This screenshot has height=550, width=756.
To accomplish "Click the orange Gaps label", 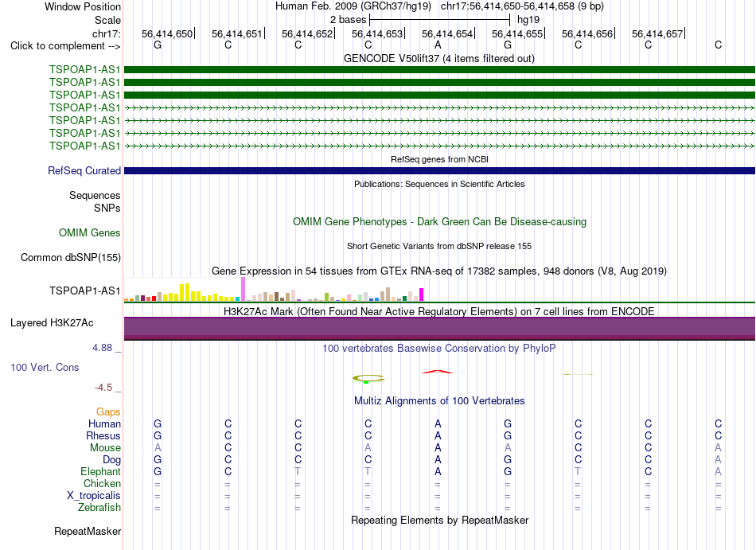I will pyautogui.click(x=108, y=412).
